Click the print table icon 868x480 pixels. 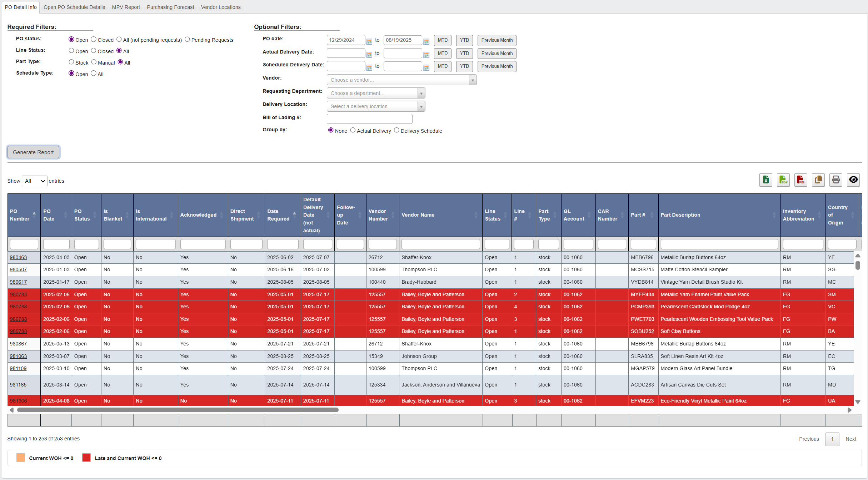tap(836, 180)
